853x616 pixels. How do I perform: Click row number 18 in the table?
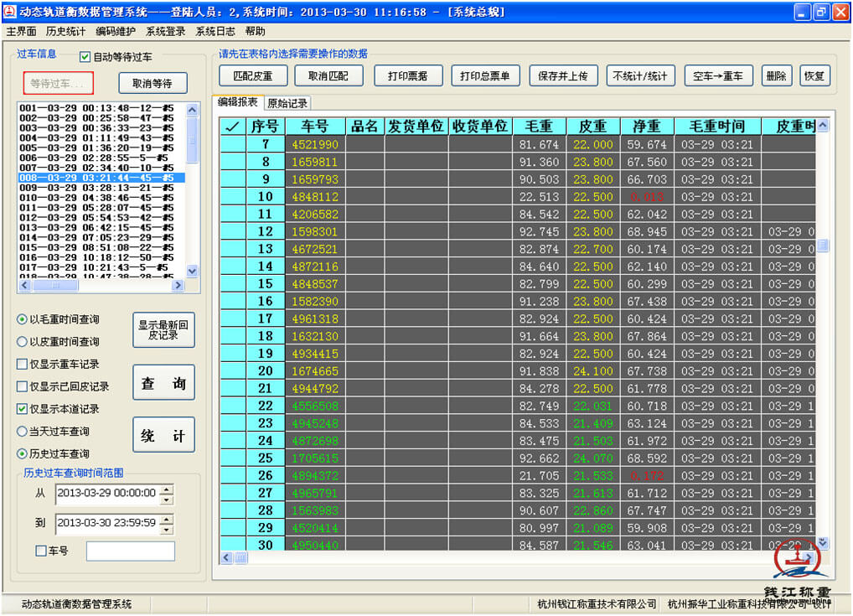point(266,336)
